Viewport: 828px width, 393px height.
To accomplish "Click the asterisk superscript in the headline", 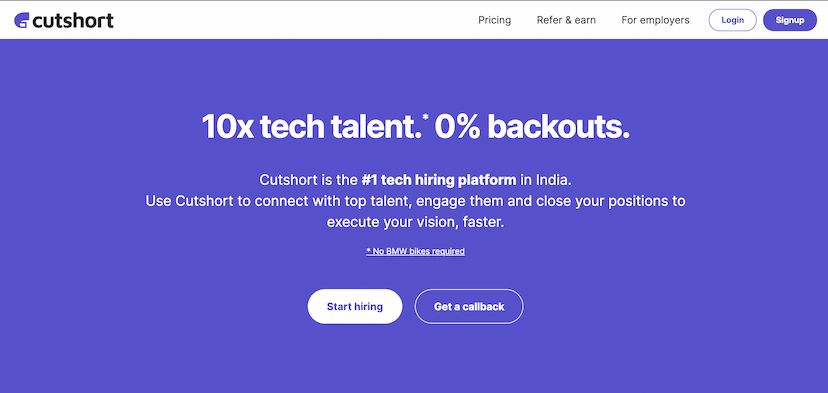I will pos(426,117).
